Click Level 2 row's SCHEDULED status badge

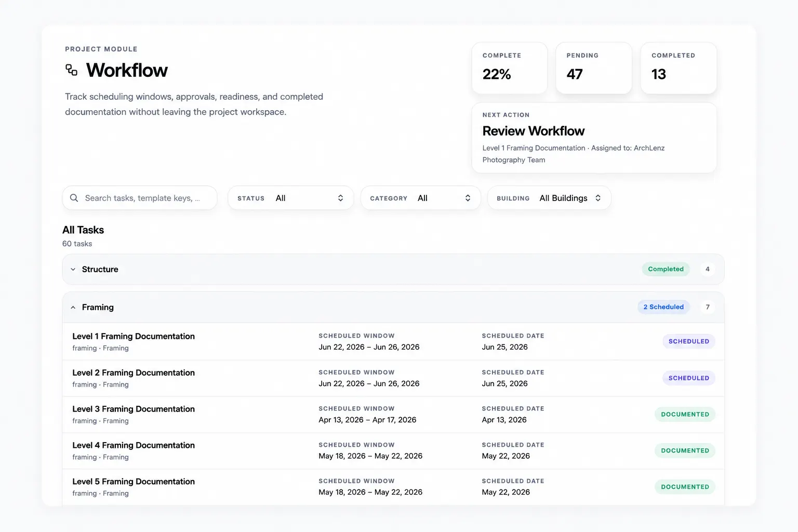(688, 378)
